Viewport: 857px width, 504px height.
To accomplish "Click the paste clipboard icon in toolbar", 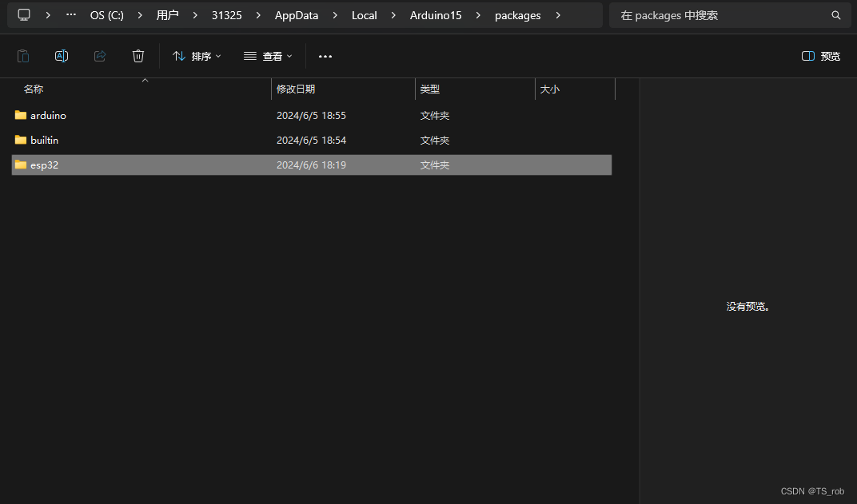I will (x=23, y=56).
